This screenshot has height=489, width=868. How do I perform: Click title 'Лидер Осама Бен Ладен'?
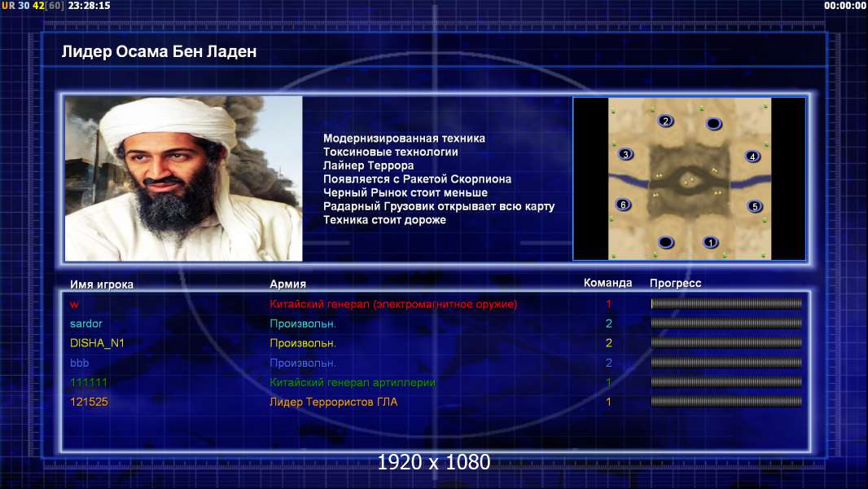159,51
